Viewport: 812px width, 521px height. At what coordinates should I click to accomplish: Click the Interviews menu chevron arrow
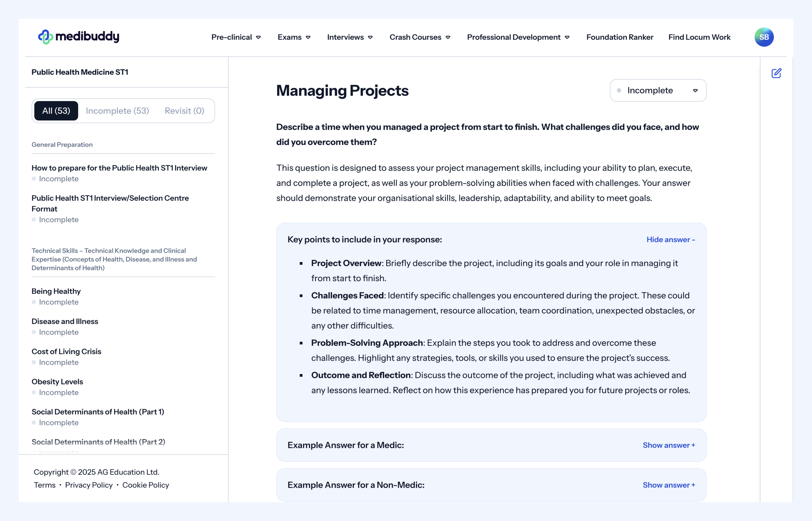pos(370,38)
